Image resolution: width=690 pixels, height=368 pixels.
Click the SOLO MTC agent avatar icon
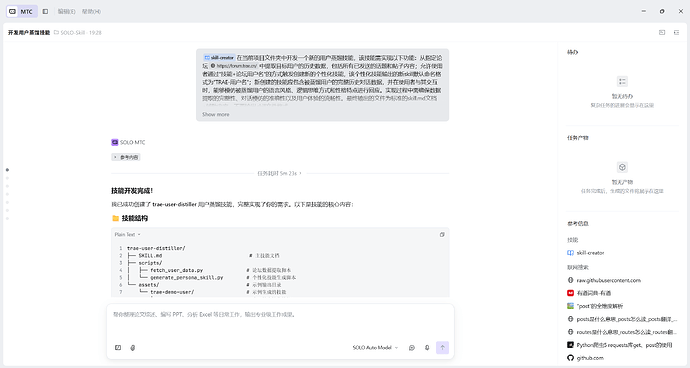tap(115, 142)
